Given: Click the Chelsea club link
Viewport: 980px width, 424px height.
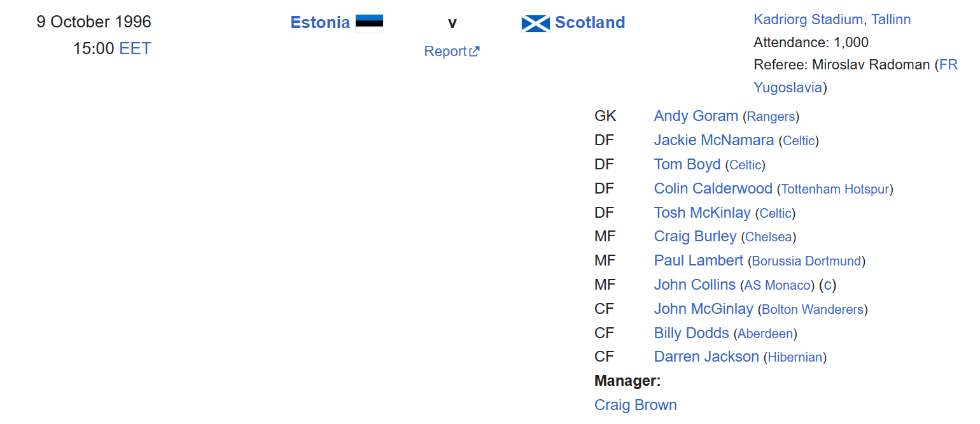Looking at the screenshot, I should [769, 237].
